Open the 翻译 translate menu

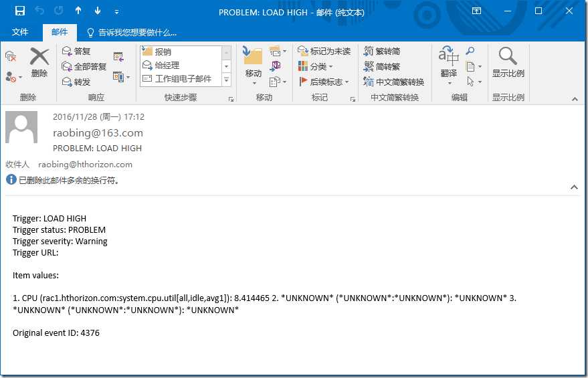[449, 66]
